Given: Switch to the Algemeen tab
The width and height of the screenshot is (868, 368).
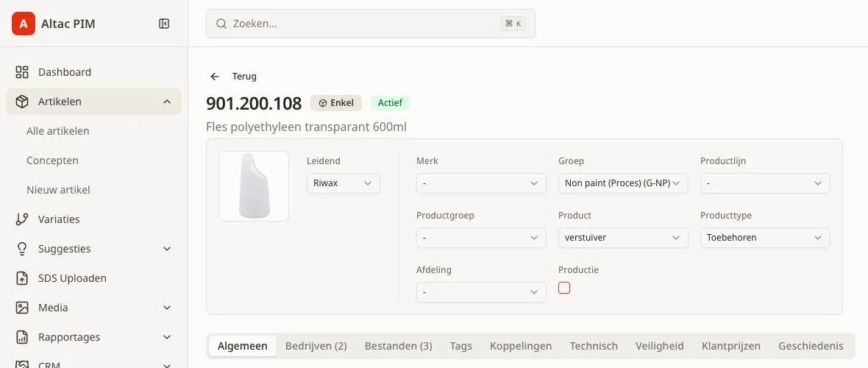Looking at the screenshot, I should coord(243,346).
